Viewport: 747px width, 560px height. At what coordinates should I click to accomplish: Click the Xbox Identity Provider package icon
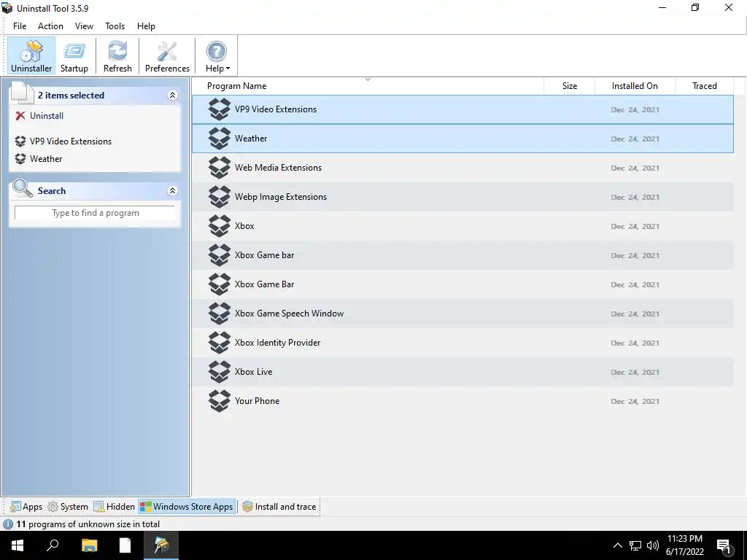coord(220,343)
